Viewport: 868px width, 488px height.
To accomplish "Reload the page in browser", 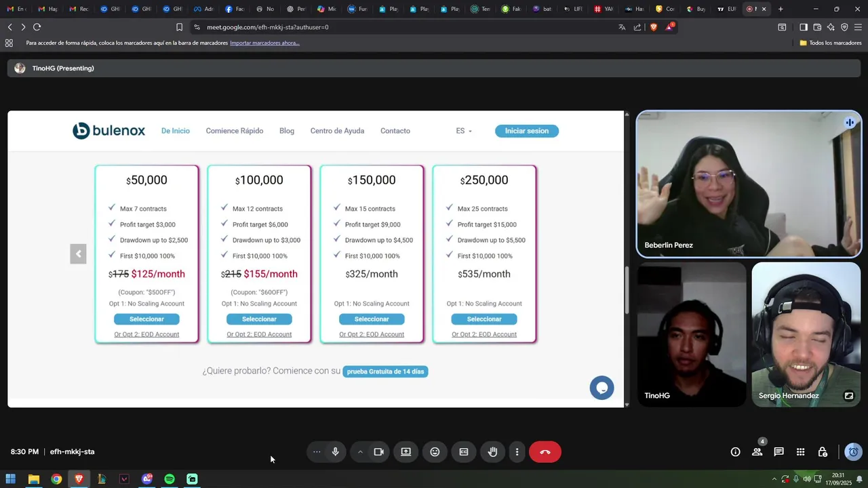I will [37, 27].
